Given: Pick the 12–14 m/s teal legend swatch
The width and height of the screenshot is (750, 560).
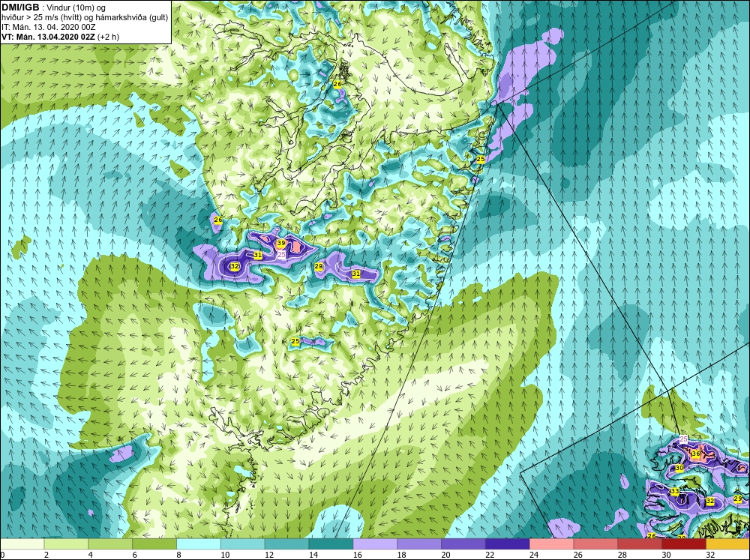Looking at the screenshot, I should point(287,544).
